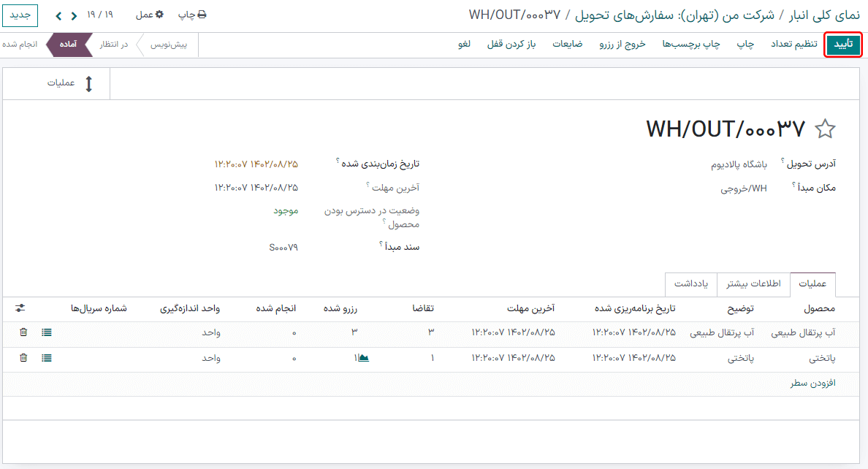868x469 pixels.
Task: Click the شرکت من (تهران): سفارش‌های تحویل breadcrumb
Action: click(x=674, y=15)
